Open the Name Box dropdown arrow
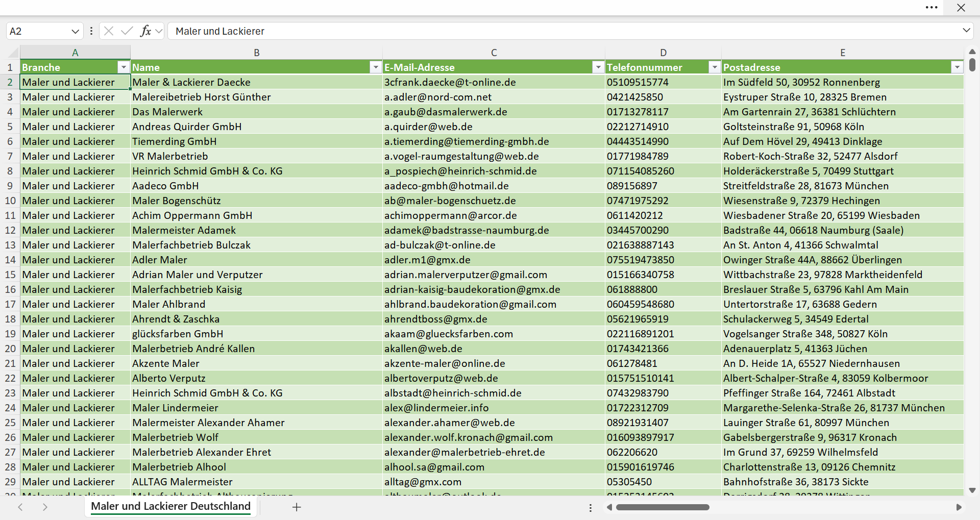Image resolution: width=980 pixels, height=520 pixels. pyautogui.click(x=75, y=31)
